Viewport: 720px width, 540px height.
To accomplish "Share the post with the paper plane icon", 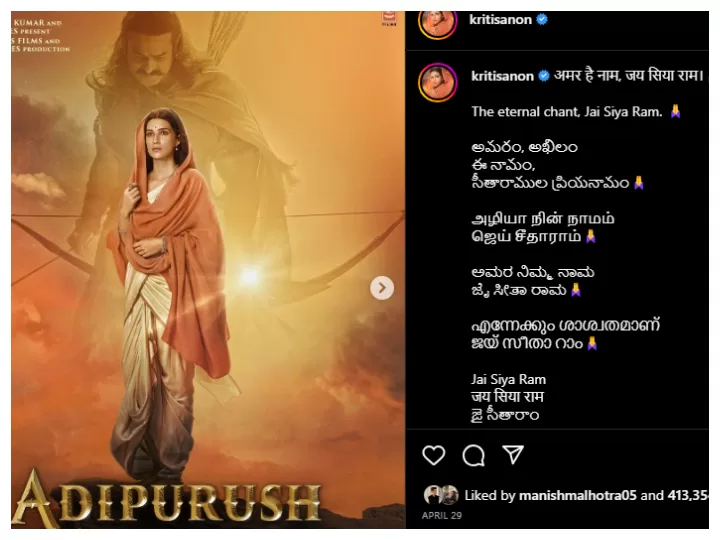I will click(x=513, y=455).
